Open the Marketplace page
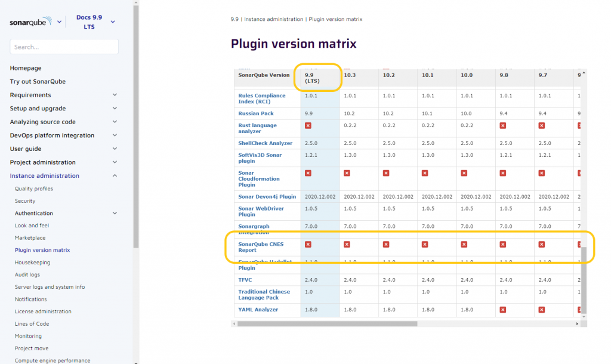The width and height of the screenshot is (611, 364). coord(30,237)
